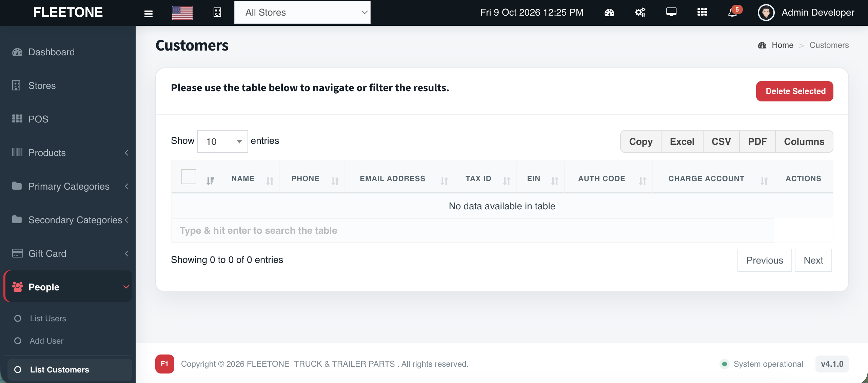The image size is (868, 383).
Task: Export the table as PDF
Action: [757, 141]
